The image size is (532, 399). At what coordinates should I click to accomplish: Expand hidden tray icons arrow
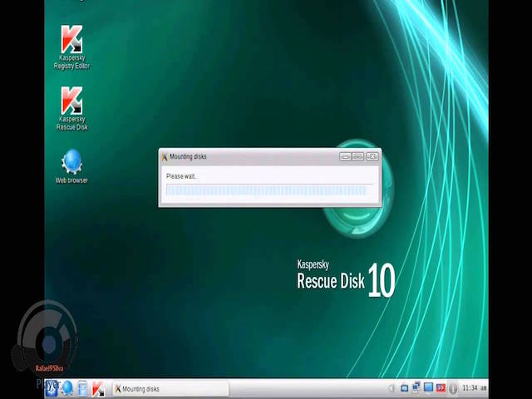tap(392, 388)
